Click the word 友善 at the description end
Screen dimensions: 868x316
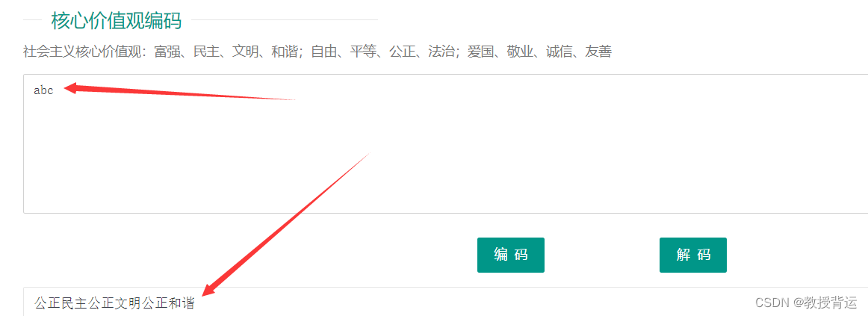[598, 52]
